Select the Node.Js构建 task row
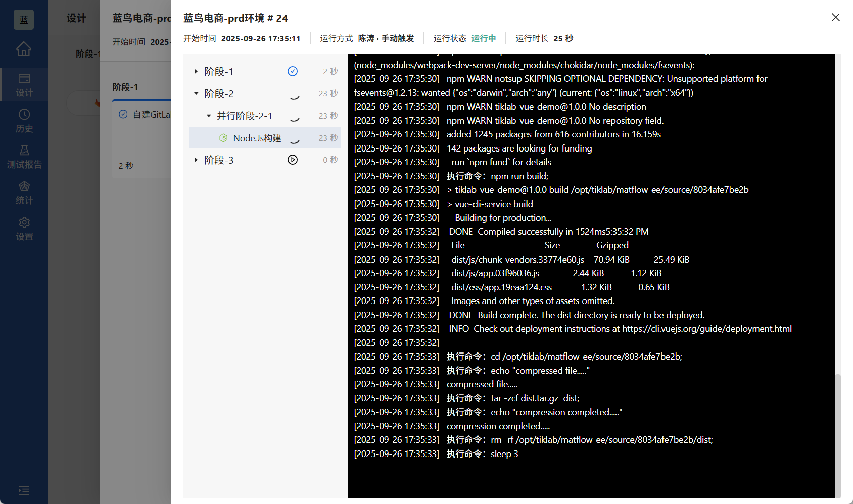The height and width of the screenshot is (504, 853). (265, 138)
